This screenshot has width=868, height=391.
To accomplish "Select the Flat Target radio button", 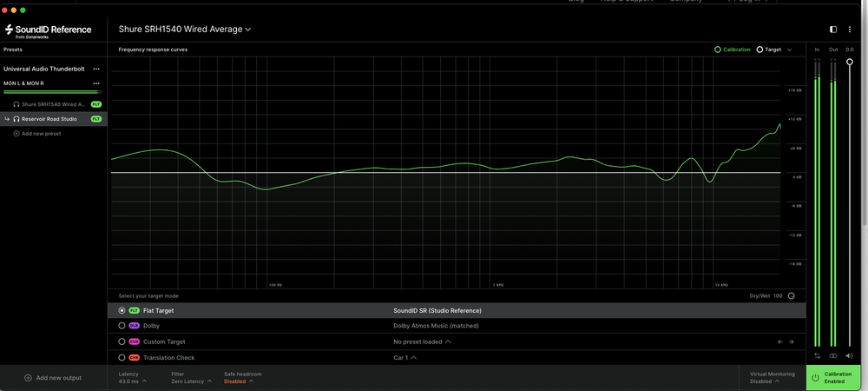I will click(x=122, y=311).
